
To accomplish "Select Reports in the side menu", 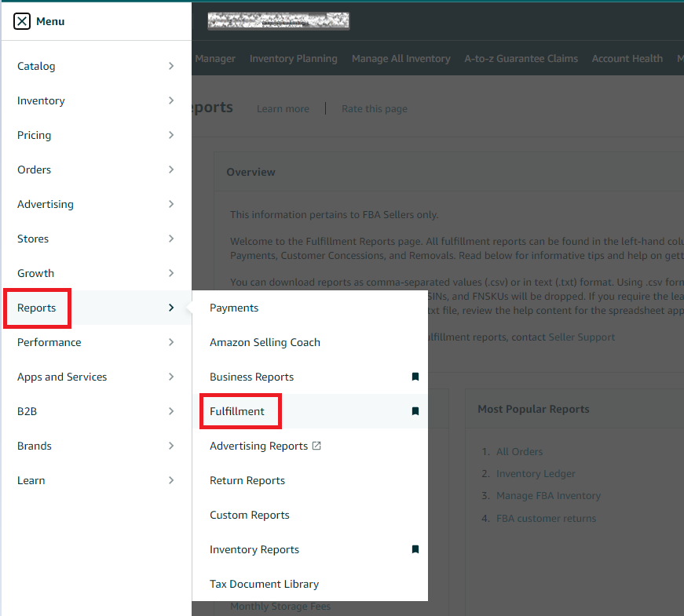I will [x=37, y=308].
